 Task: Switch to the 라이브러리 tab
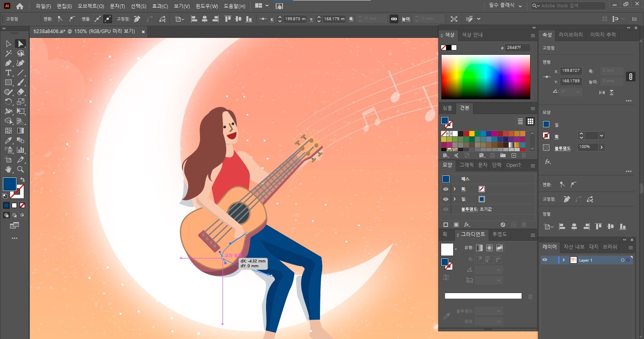[570, 35]
